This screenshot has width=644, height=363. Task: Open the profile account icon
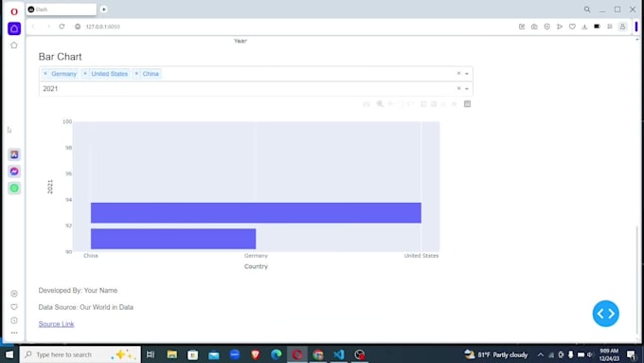click(622, 27)
